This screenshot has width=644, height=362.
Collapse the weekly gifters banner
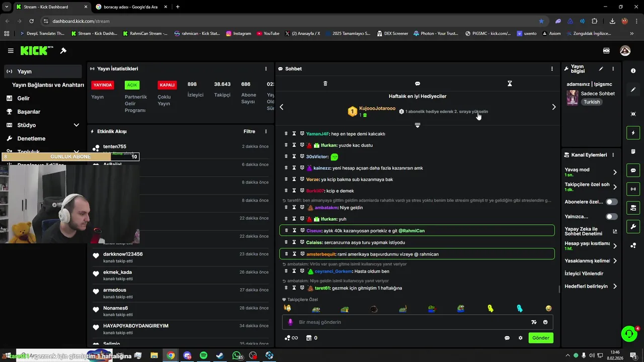pyautogui.click(x=418, y=125)
